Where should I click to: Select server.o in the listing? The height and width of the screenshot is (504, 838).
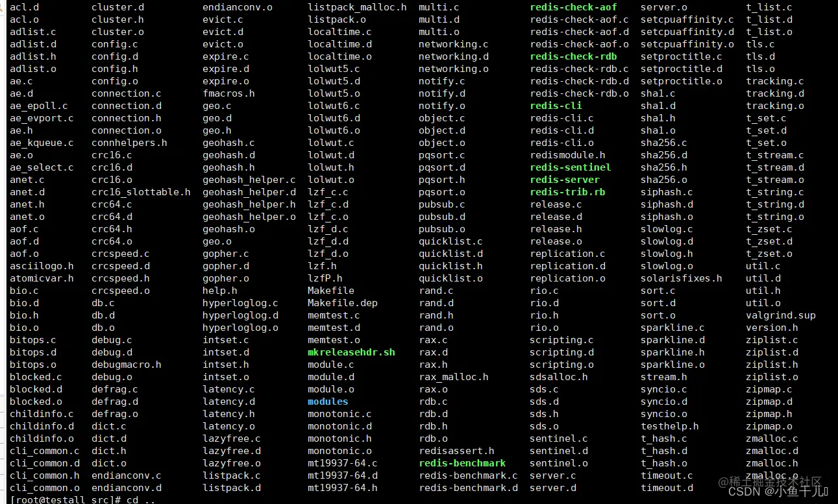(x=664, y=7)
